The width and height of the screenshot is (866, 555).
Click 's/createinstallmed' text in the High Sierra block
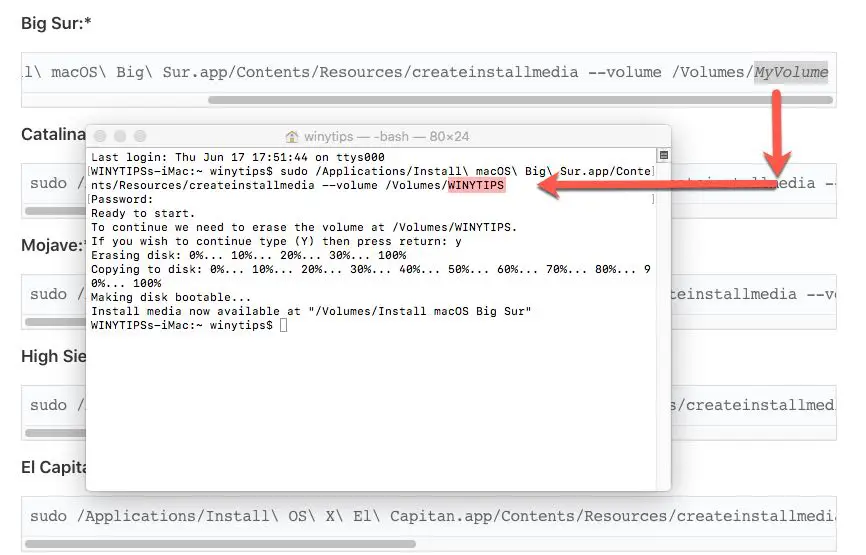pos(753,405)
